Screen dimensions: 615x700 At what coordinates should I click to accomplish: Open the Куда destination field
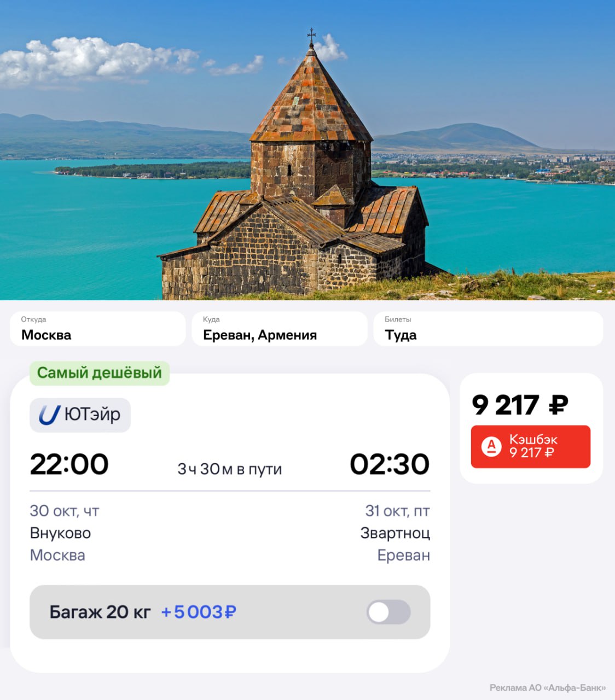point(279,329)
